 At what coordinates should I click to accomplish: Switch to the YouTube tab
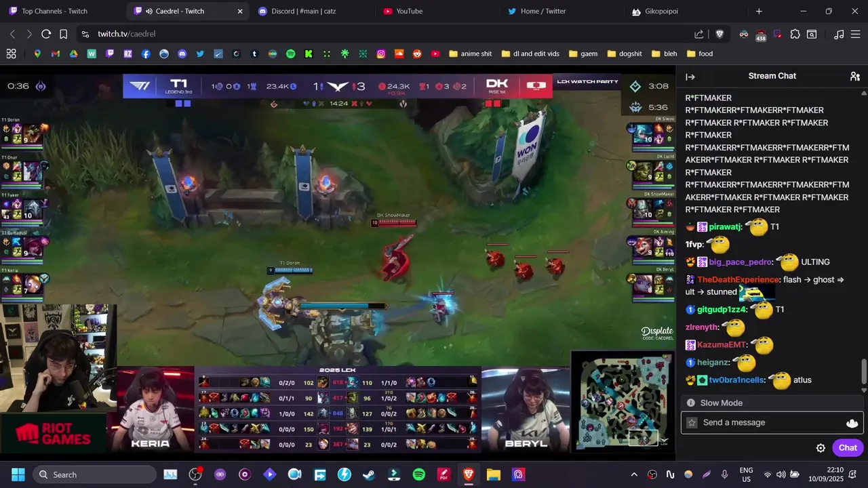pos(437,12)
